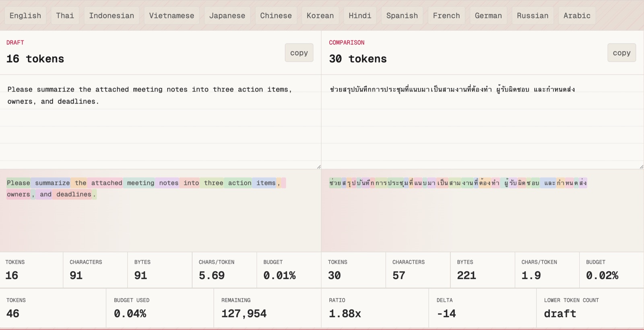The image size is (644, 330).
Task: Click the comparison budget value 0.02%
Action: pyautogui.click(x=602, y=275)
